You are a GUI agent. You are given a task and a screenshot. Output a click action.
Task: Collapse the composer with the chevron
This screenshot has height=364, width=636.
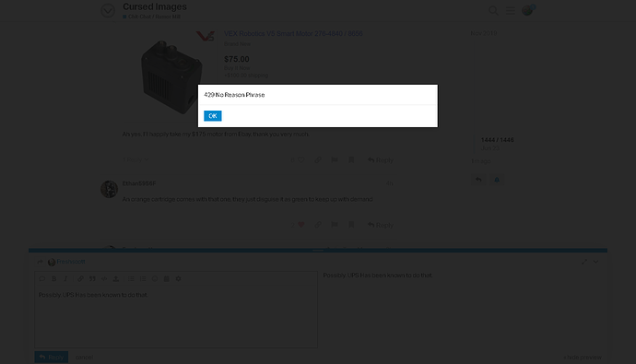pos(595,262)
